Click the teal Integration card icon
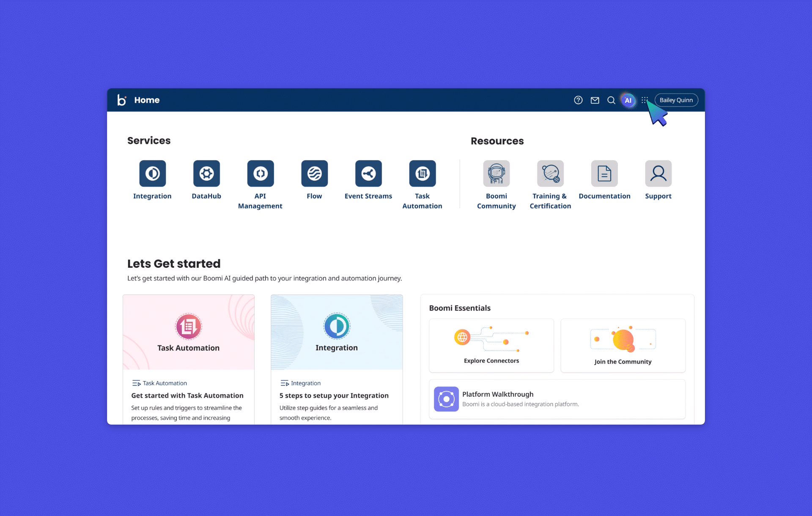Viewport: 812px width, 516px height. point(337,326)
